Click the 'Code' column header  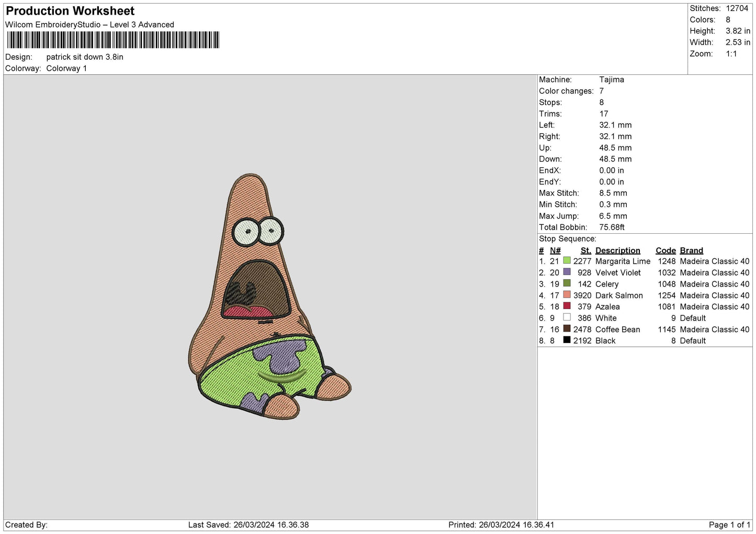tap(666, 251)
